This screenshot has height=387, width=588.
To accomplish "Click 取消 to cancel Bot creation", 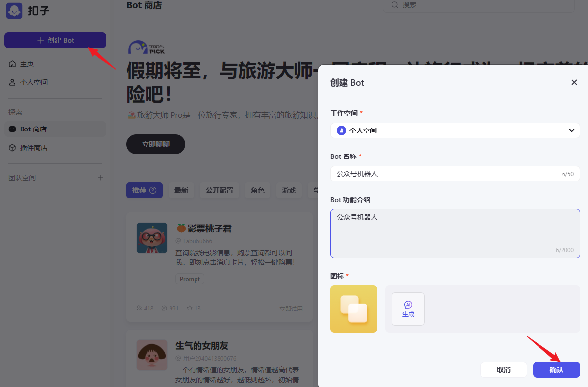I will (503, 370).
